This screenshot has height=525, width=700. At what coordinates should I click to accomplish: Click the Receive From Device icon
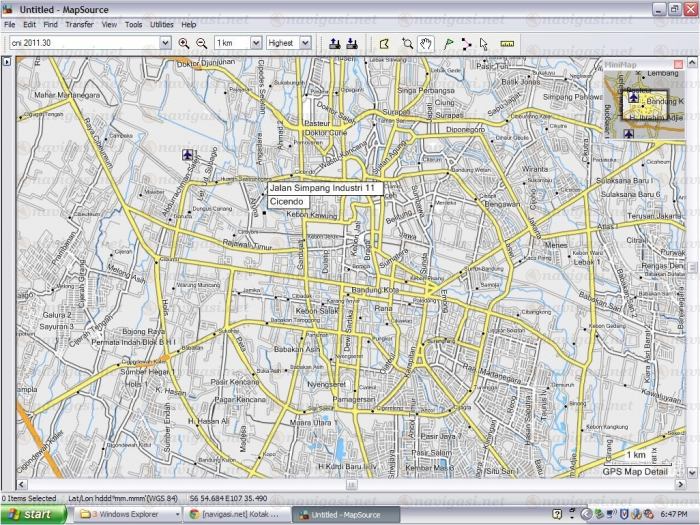pos(352,43)
